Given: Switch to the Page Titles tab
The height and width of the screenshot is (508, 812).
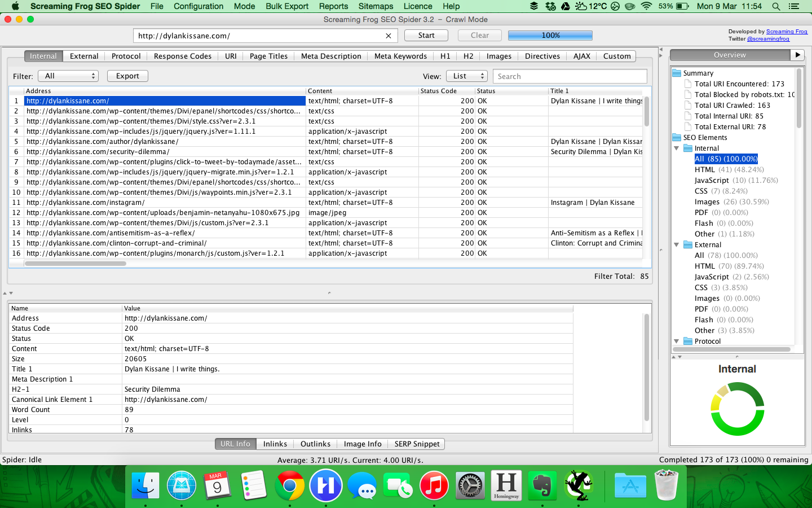Looking at the screenshot, I should click(x=268, y=56).
